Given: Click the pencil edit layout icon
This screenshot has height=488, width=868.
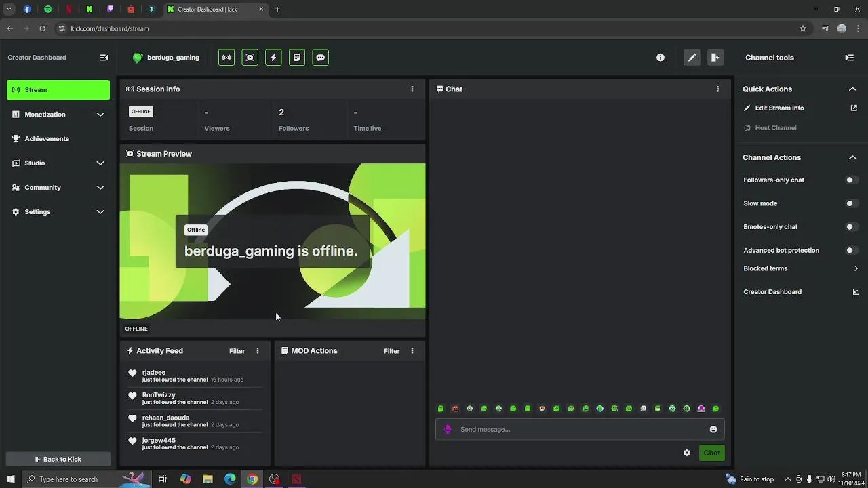Looking at the screenshot, I should 692,58.
